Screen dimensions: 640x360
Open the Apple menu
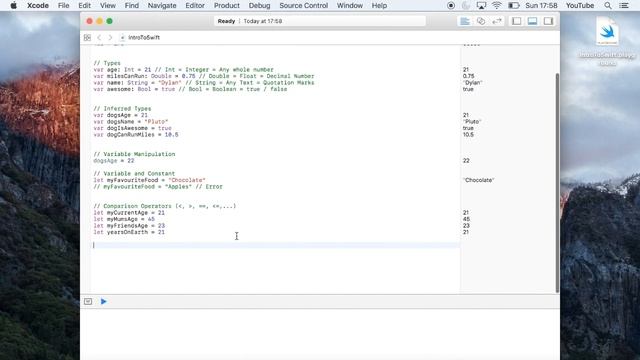pos(13,5)
